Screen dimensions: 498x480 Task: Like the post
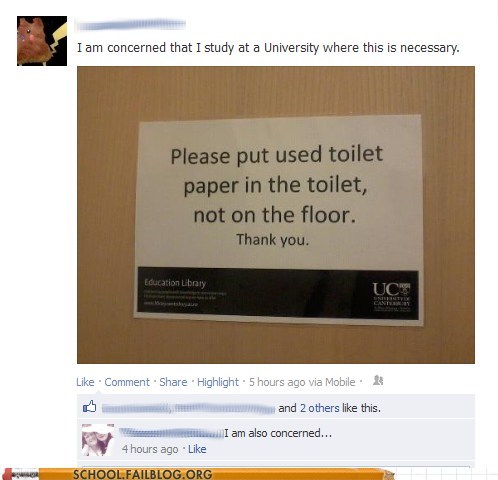click(x=85, y=382)
